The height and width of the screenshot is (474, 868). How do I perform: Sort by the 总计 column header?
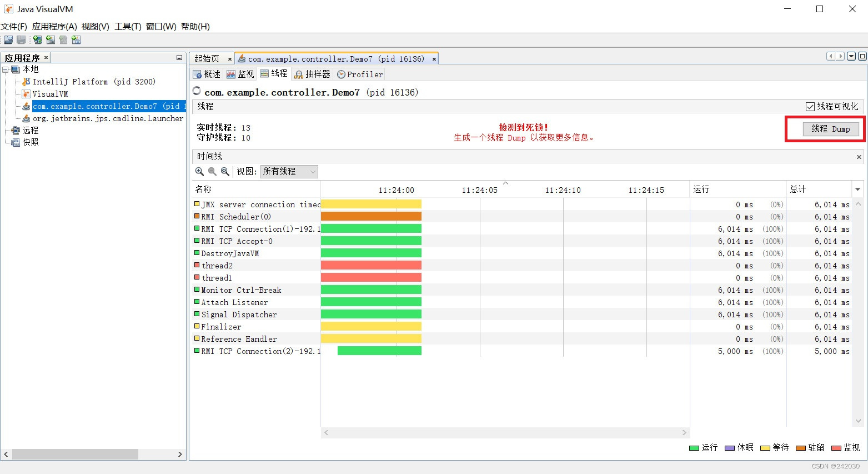tap(819, 189)
